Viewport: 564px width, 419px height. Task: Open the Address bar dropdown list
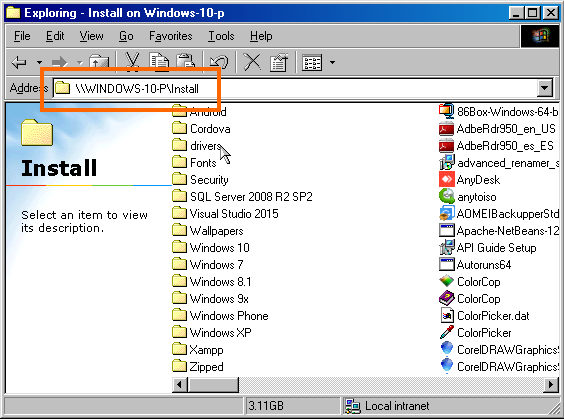coord(545,88)
